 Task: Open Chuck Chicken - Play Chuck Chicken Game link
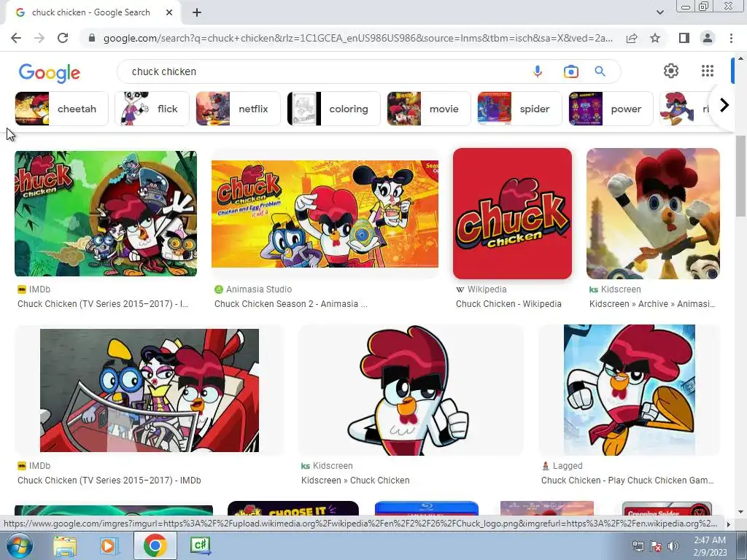pos(627,481)
